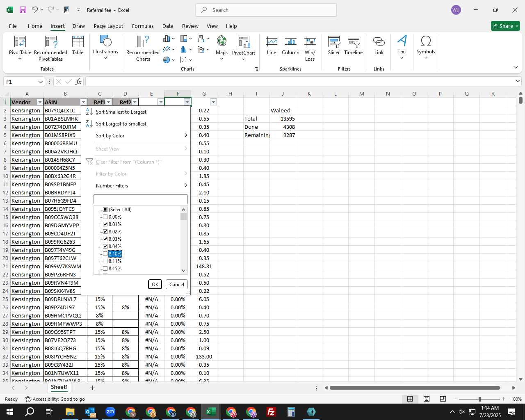Choose Sort Largest to Smallest

click(x=136, y=124)
